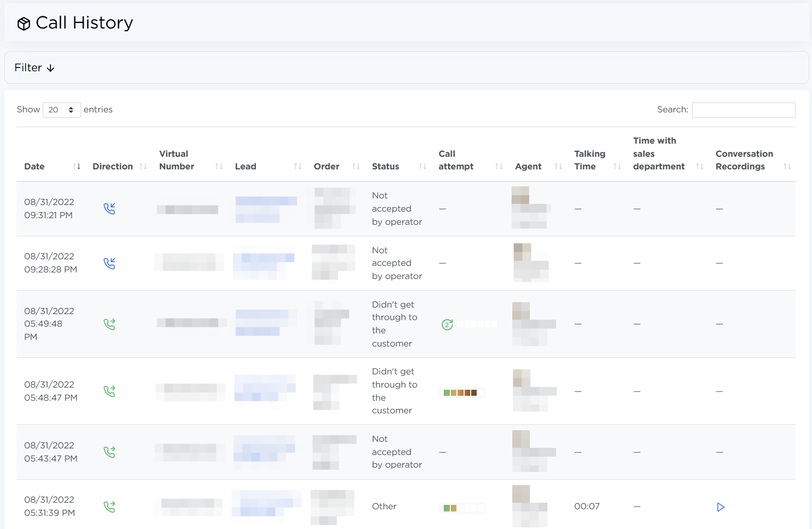Click outgoing call icon for 05:49:48 PM row
The height and width of the screenshot is (529, 812).
(110, 325)
